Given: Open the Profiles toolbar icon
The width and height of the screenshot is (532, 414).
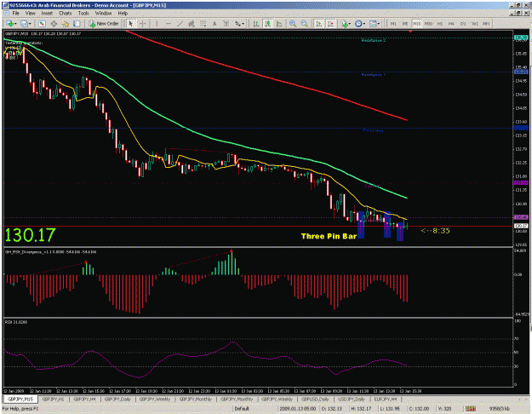Looking at the screenshot, I should pos(24,24).
